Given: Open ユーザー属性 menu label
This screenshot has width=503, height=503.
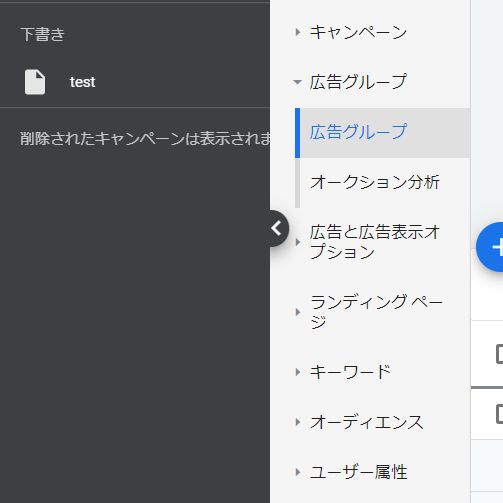Looking at the screenshot, I should (x=359, y=472).
